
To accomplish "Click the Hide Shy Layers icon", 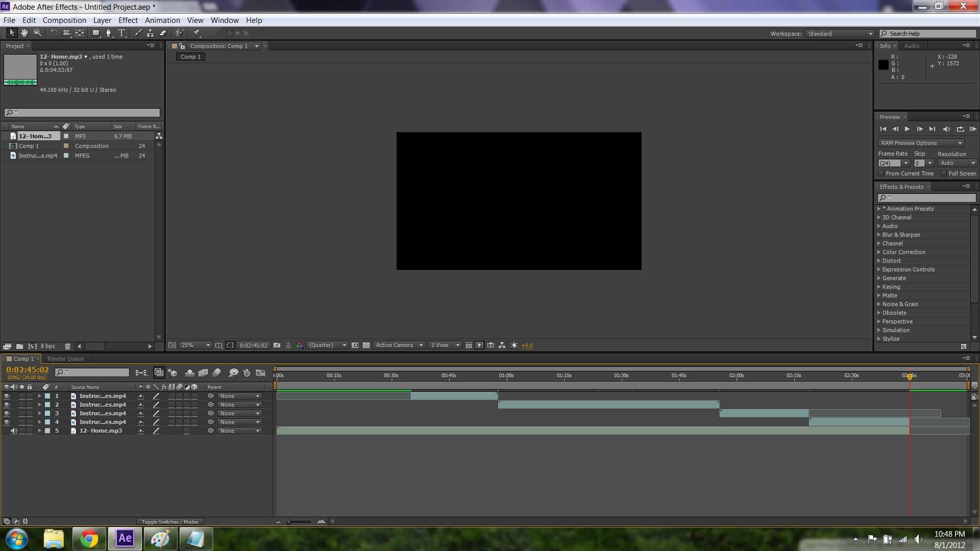I will click(x=189, y=373).
